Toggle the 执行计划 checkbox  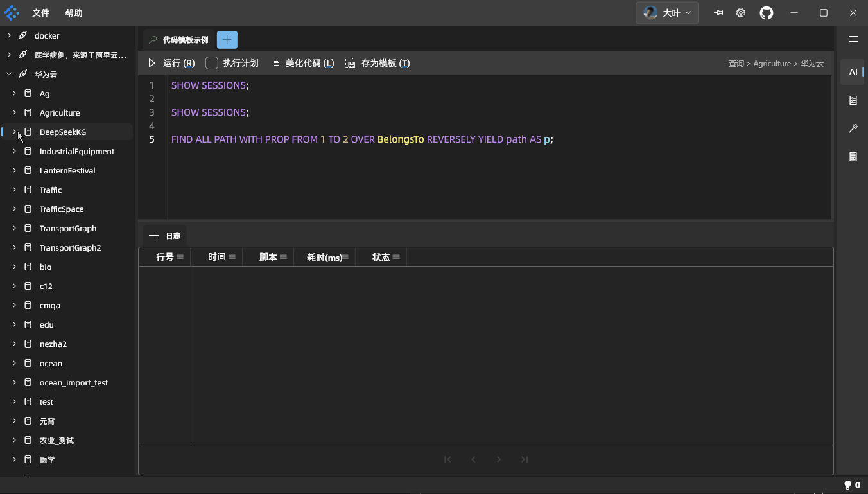(x=212, y=63)
